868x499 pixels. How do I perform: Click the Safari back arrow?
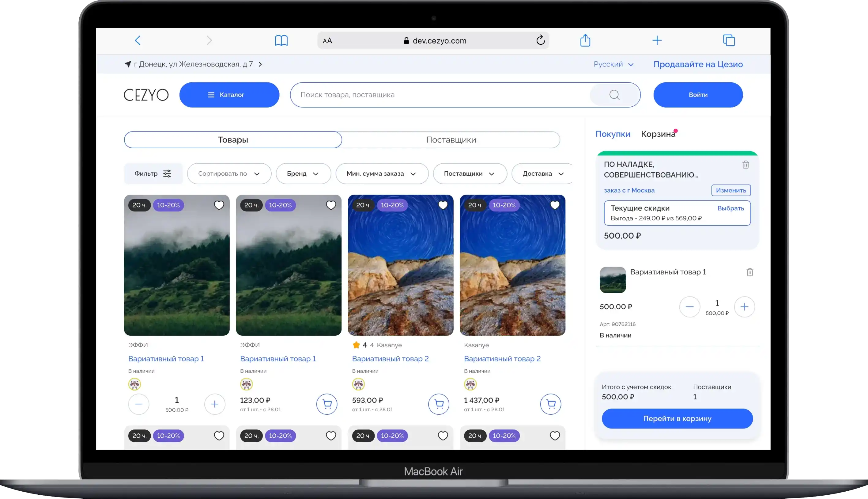[x=138, y=40]
